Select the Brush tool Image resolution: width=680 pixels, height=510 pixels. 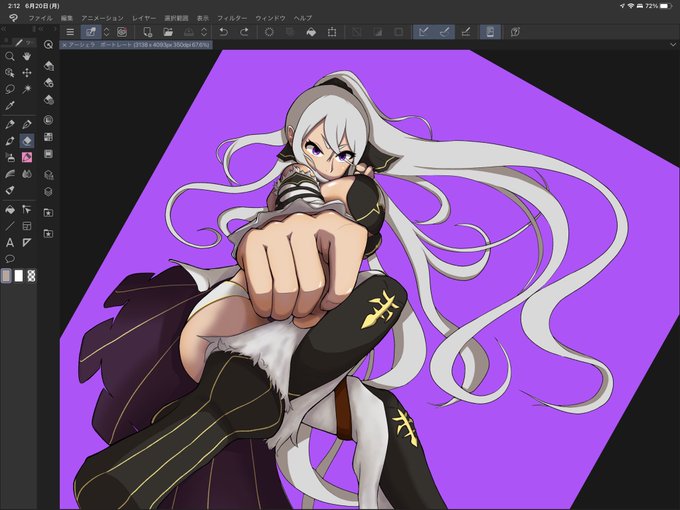coord(10,141)
